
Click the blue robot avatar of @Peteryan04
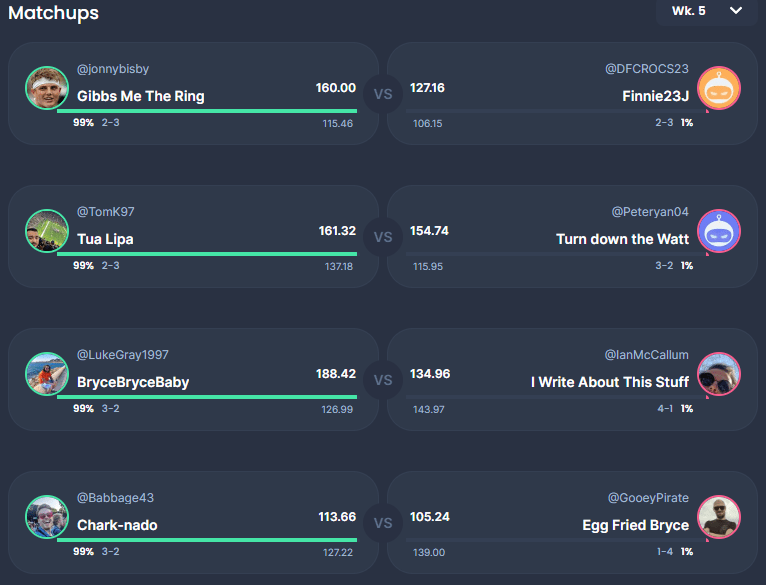click(719, 231)
